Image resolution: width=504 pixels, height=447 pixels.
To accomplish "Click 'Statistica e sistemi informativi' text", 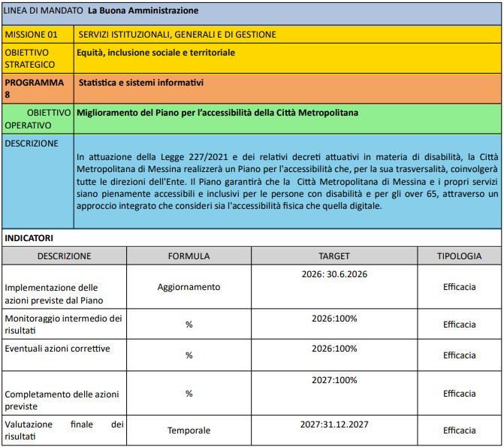I will click(140, 83).
